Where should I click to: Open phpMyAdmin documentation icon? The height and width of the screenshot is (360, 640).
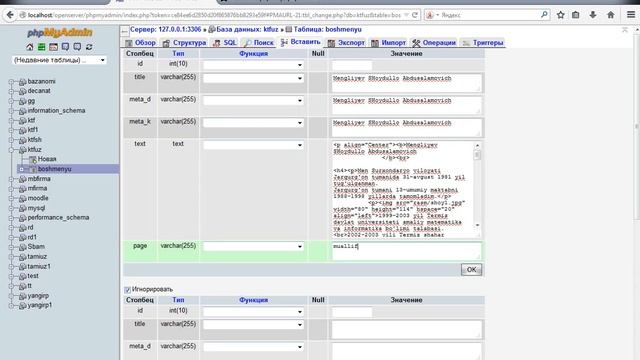[x=65, y=47]
